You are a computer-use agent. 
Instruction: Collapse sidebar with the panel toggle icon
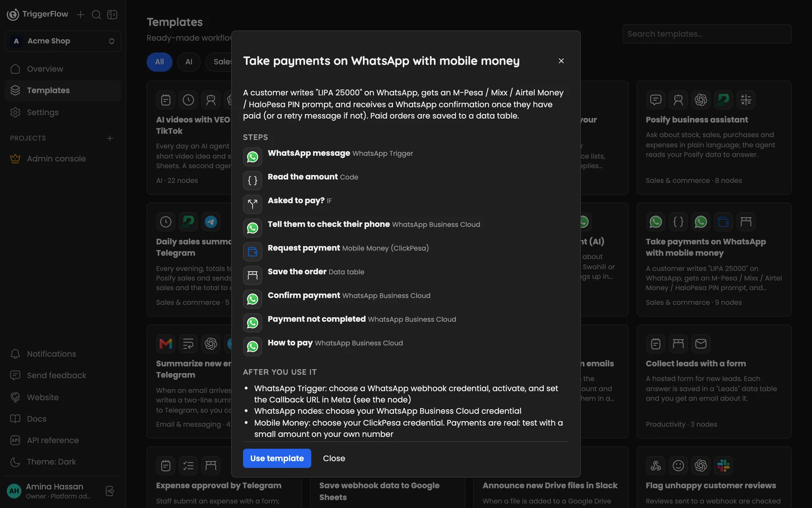click(112, 14)
